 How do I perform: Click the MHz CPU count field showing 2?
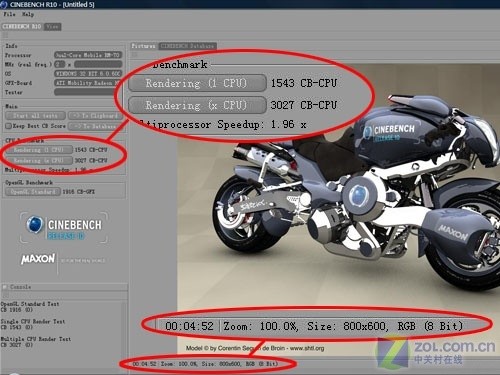pos(60,64)
